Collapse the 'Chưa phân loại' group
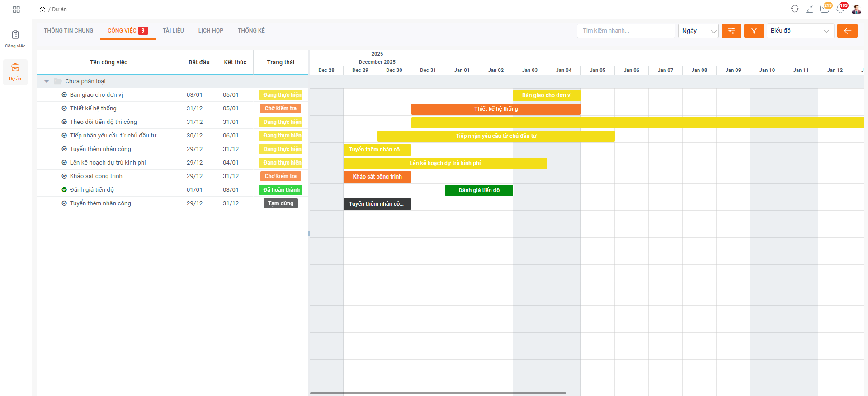Image resolution: width=868 pixels, height=396 pixels. [47, 81]
